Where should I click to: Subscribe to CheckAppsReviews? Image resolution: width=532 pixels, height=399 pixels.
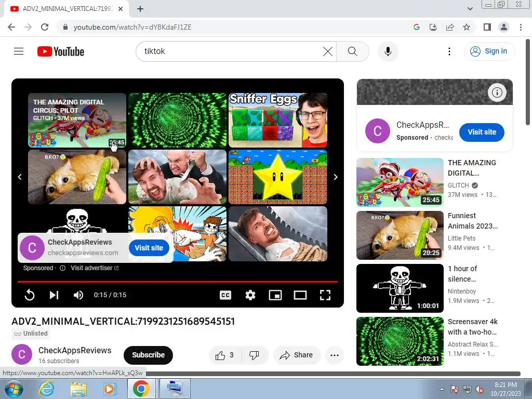[148, 355]
